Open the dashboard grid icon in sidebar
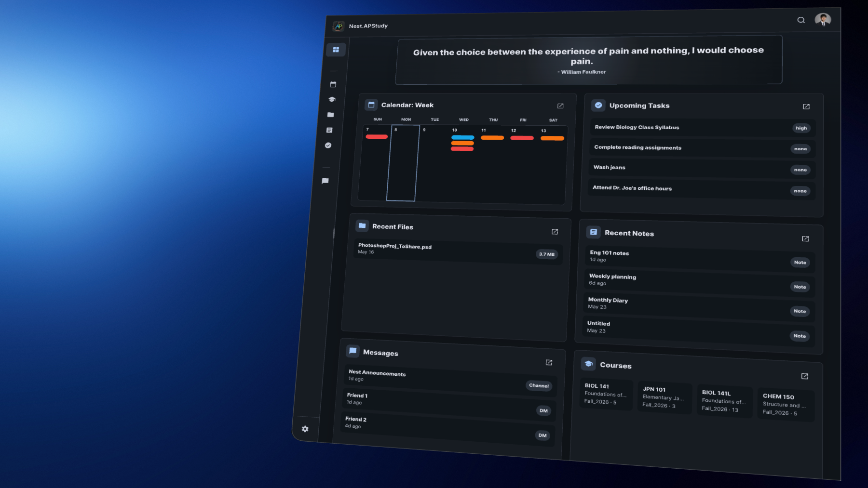Viewport: 868px width, 488px height. [336, 50]
